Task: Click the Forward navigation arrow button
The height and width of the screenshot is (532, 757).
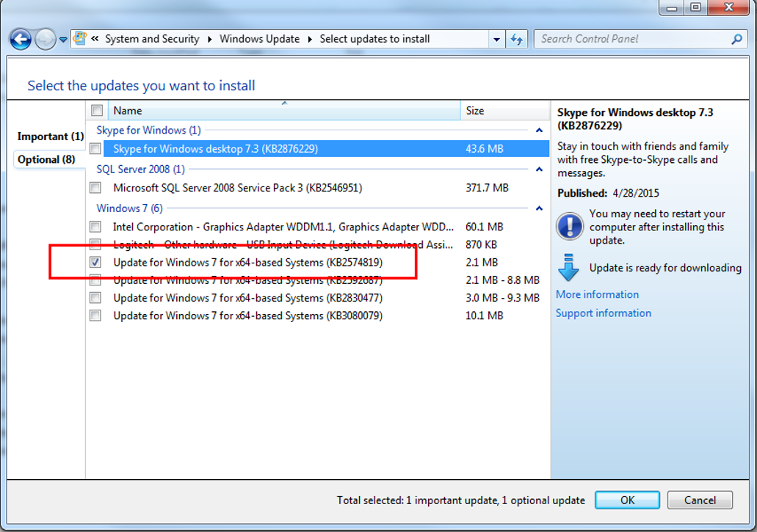Action: click(x=45, y=39)
